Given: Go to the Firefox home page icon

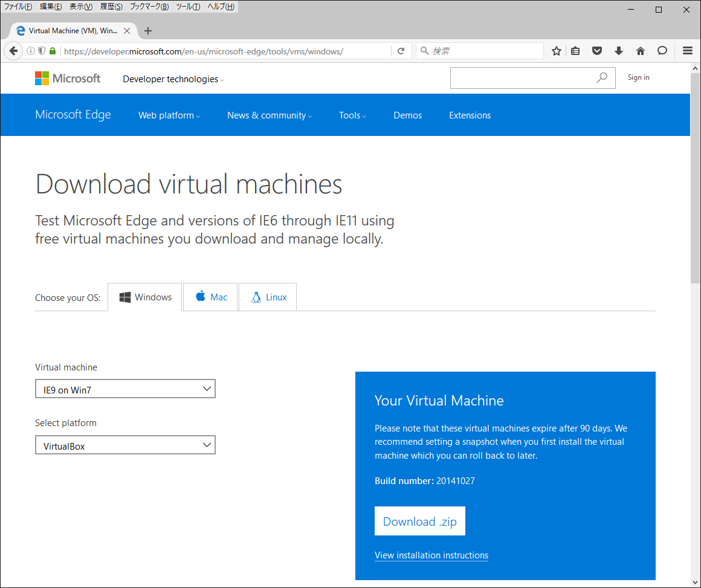Looking at the screenshot, I should pos(640,51).
